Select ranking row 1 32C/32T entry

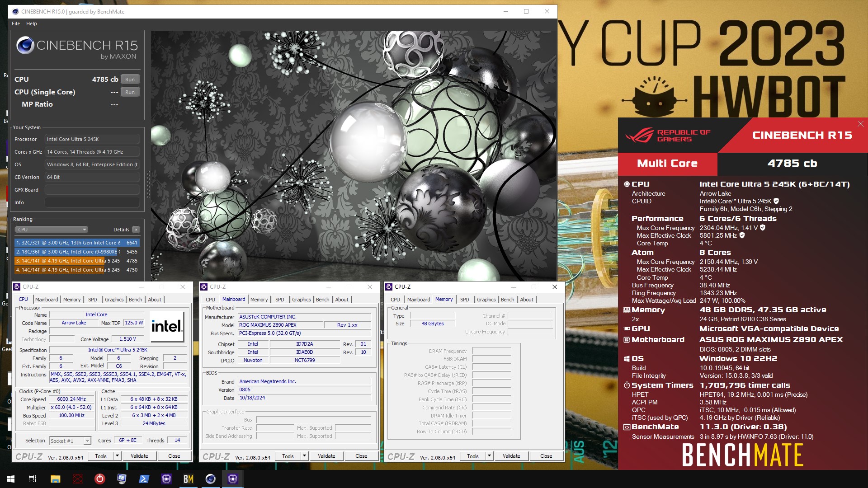[x=77, y=243]
